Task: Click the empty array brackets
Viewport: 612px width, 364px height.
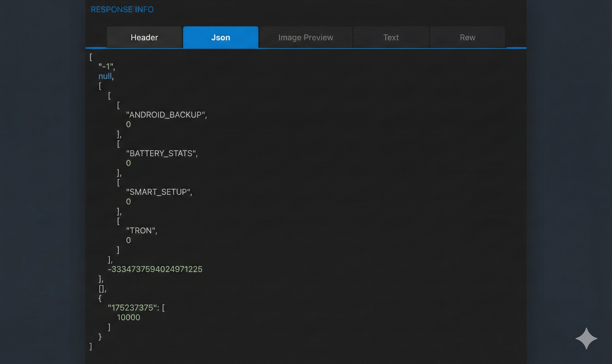Action: (101, 289)
